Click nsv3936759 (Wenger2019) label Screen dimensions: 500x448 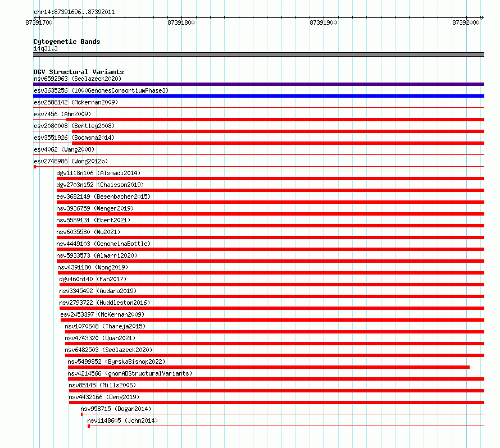pyautogui.click(x=95, y=208)
